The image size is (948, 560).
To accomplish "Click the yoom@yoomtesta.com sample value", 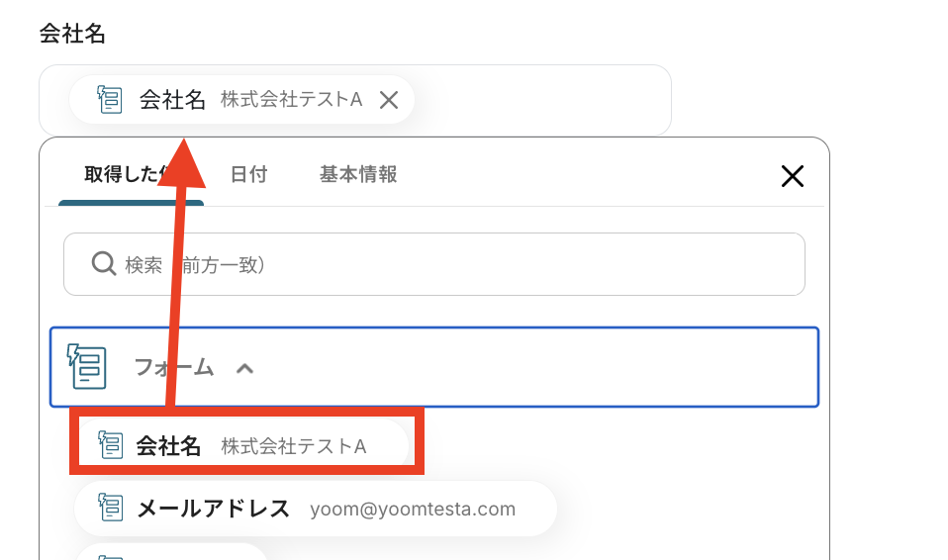I will [413, 510].
